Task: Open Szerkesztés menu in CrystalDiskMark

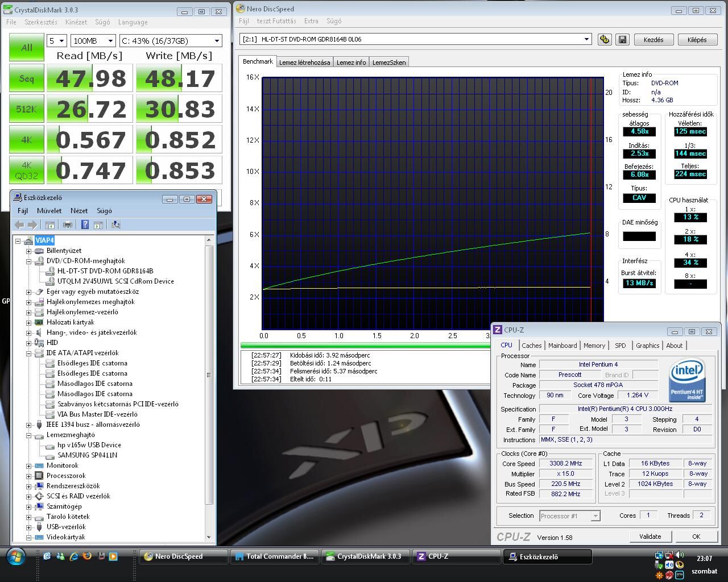Action: [41, 22]
